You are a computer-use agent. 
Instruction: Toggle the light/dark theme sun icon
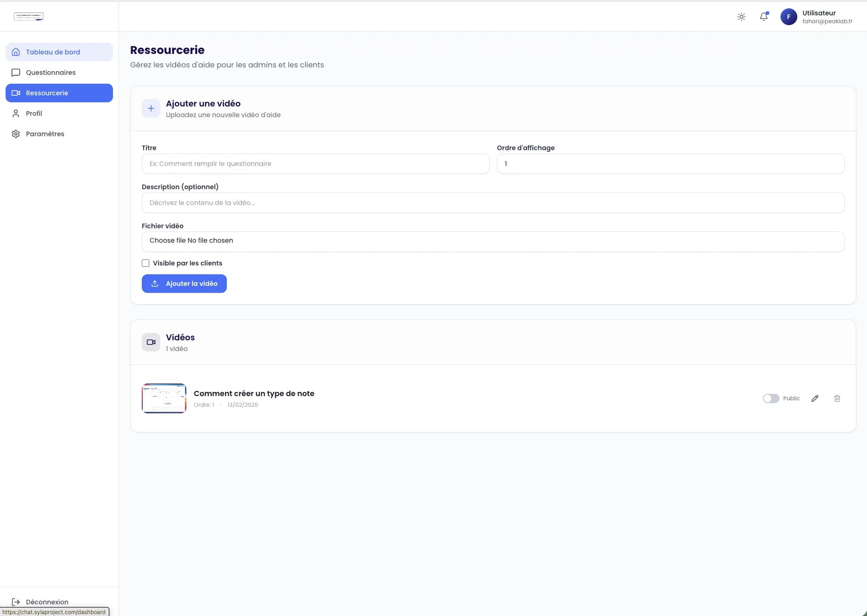(x=741, y=17)
